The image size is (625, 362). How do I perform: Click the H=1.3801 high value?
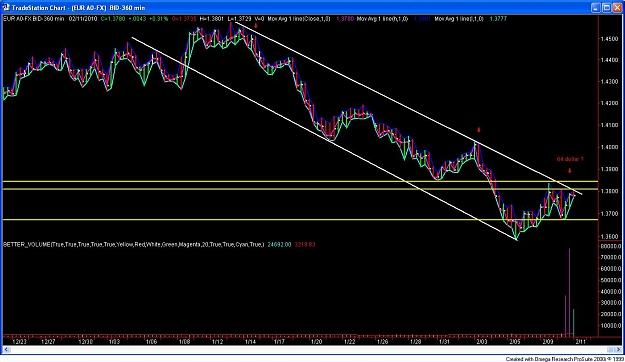(212, 19)
